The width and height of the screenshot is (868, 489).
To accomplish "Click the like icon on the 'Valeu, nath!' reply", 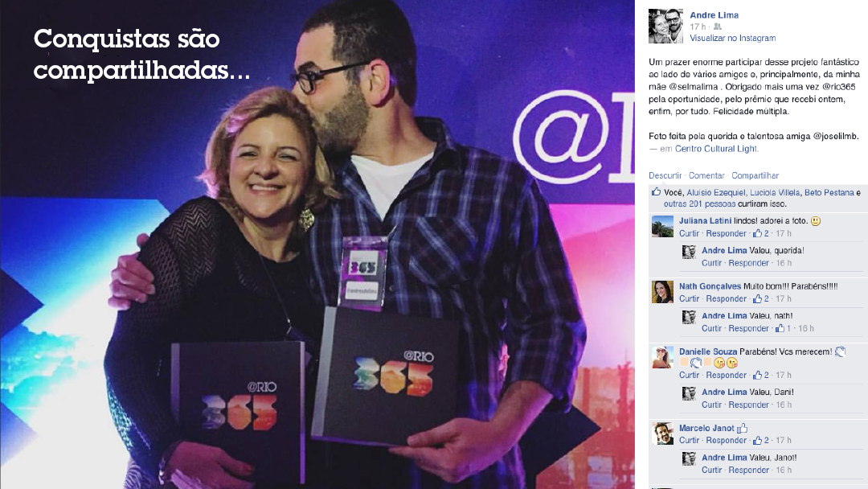I will point(780,328).
